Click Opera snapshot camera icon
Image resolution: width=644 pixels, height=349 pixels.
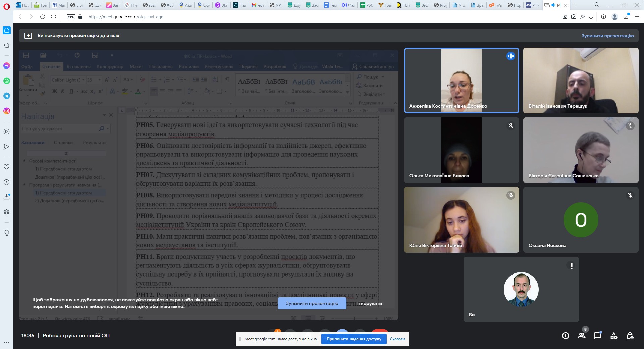pos(574,17)
